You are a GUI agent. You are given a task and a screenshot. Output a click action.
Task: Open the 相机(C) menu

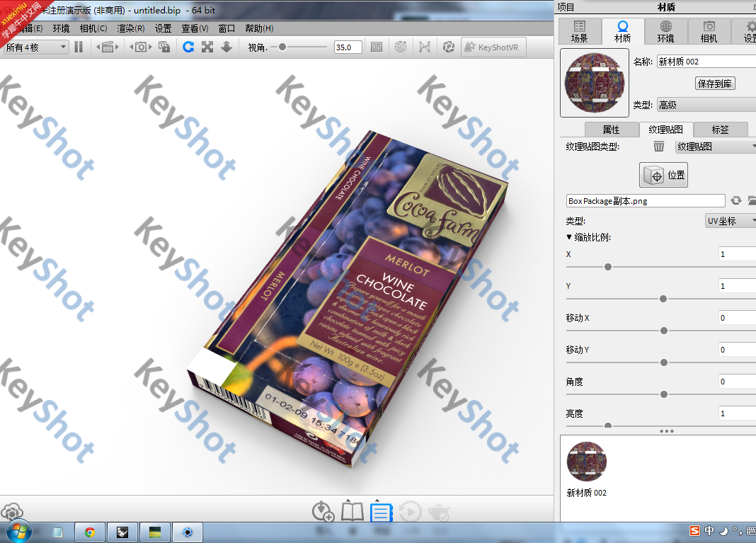(x=93, y=28)
